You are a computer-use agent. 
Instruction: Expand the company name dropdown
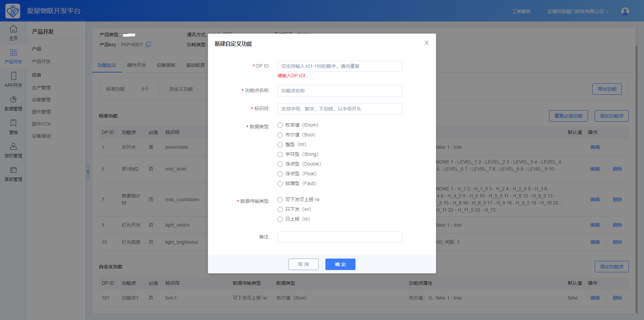[578, 11]
